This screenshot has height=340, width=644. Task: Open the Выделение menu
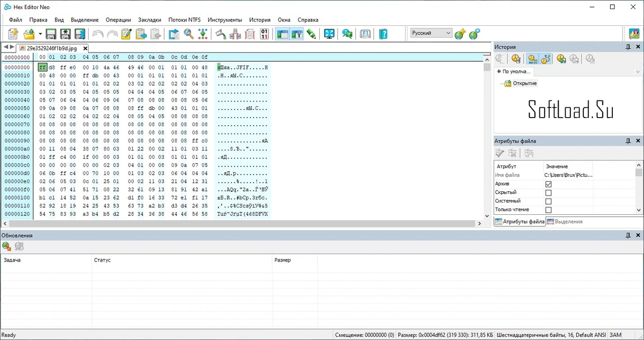[85, 20]
